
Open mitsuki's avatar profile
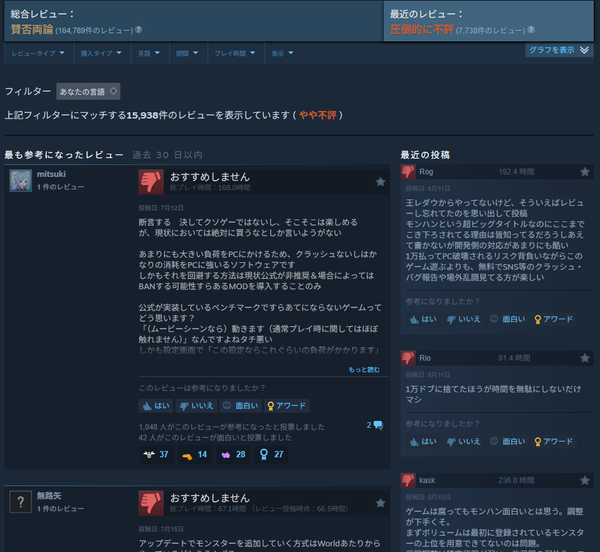tap(21, 181)
